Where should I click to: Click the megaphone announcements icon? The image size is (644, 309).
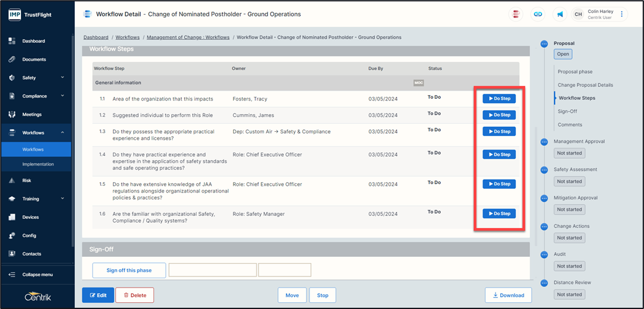tap(560, 14)
